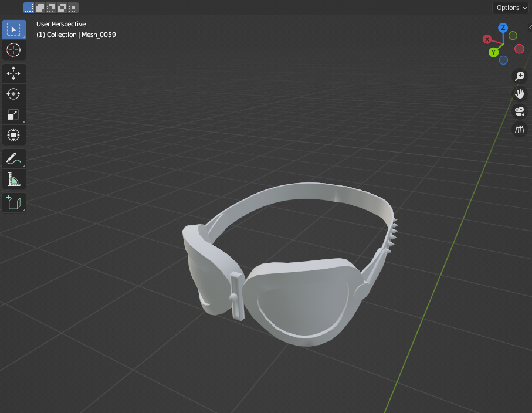Click the Zoom view button
This screenshot has height=413, width=532.
tap(520, 76)
